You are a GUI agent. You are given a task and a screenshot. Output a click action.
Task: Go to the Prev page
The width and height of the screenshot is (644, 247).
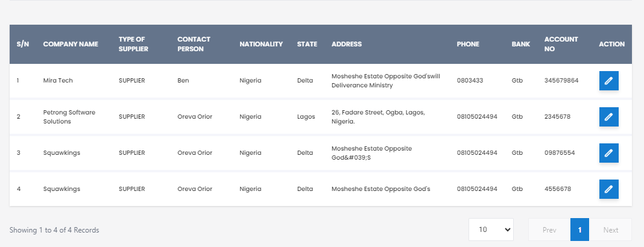pos(549,230)
